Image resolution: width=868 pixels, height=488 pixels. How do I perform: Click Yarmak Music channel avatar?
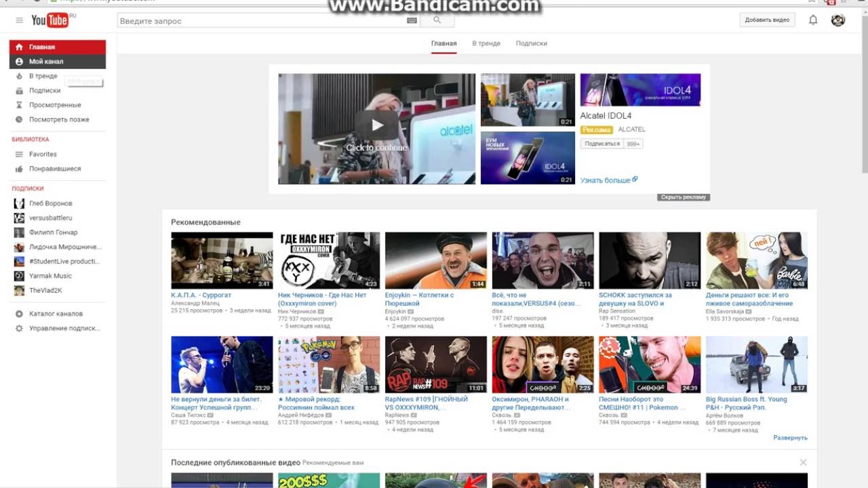pos(19,276)
